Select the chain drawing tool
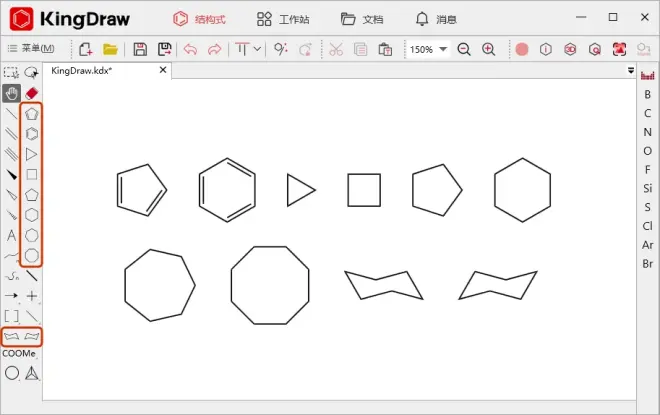This screenshot has height=415, width=660. click(11, 276)
